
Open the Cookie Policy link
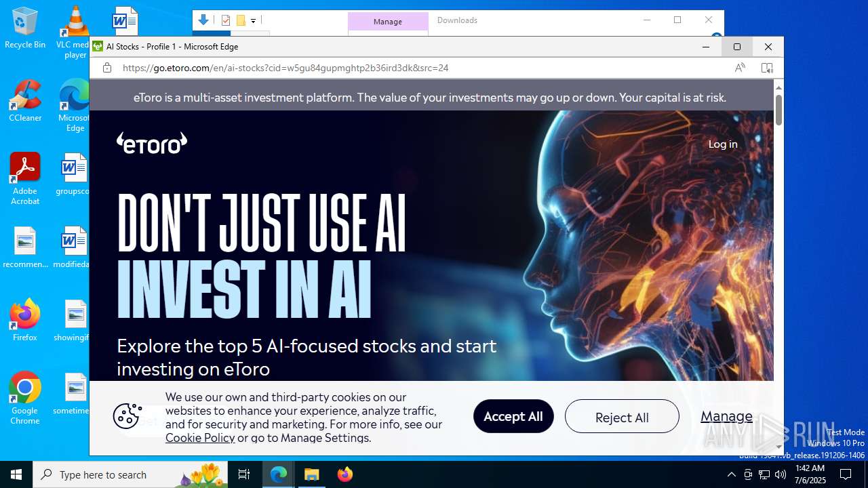tap(200, 438)
